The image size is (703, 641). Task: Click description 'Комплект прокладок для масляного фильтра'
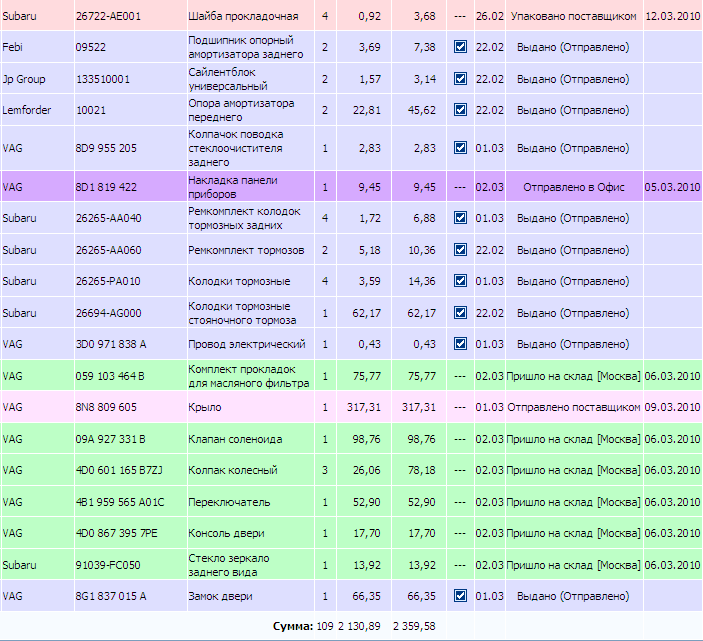pos(249,376)
